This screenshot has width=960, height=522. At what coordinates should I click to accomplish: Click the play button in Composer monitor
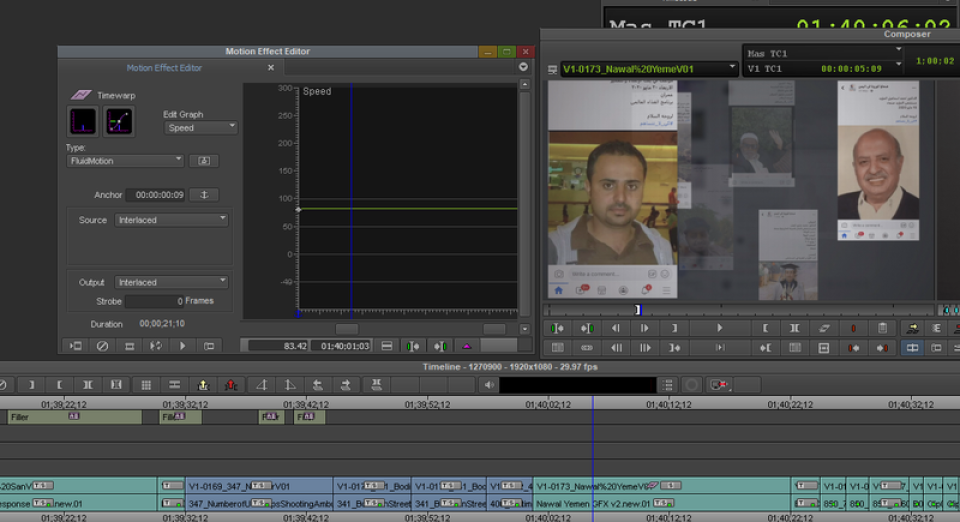tap(719, 328)
